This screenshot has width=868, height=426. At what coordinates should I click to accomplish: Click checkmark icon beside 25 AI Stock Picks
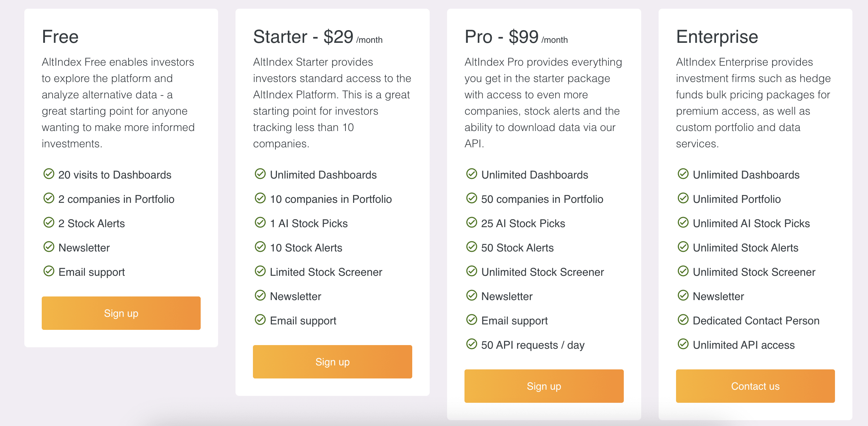tap(471, 222)
